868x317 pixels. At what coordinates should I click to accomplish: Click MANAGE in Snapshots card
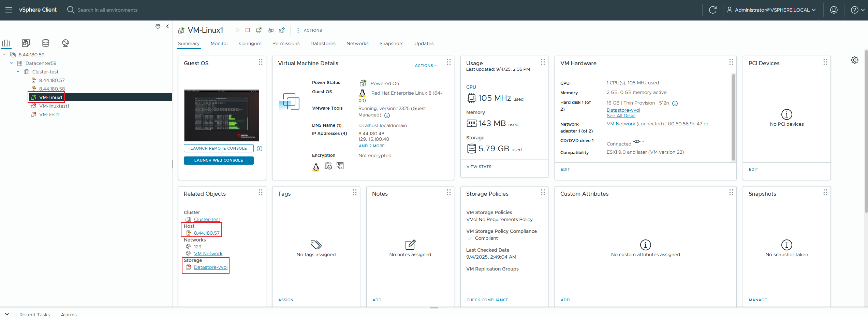coord(758,300)
